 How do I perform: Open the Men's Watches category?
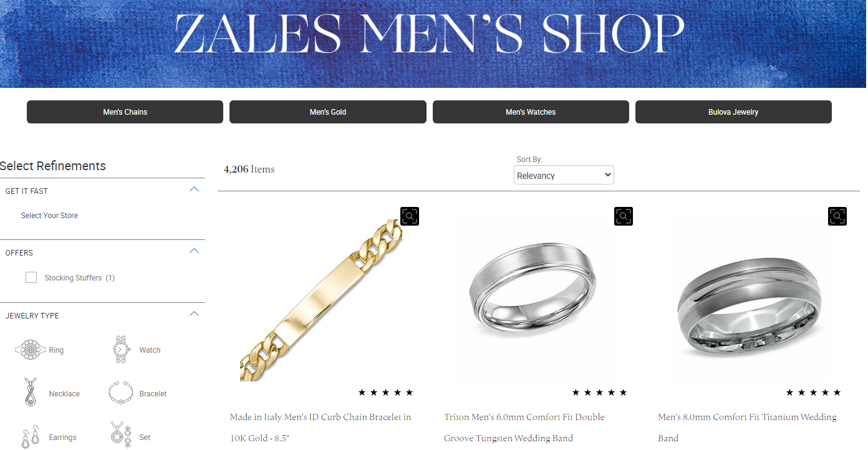531,112
